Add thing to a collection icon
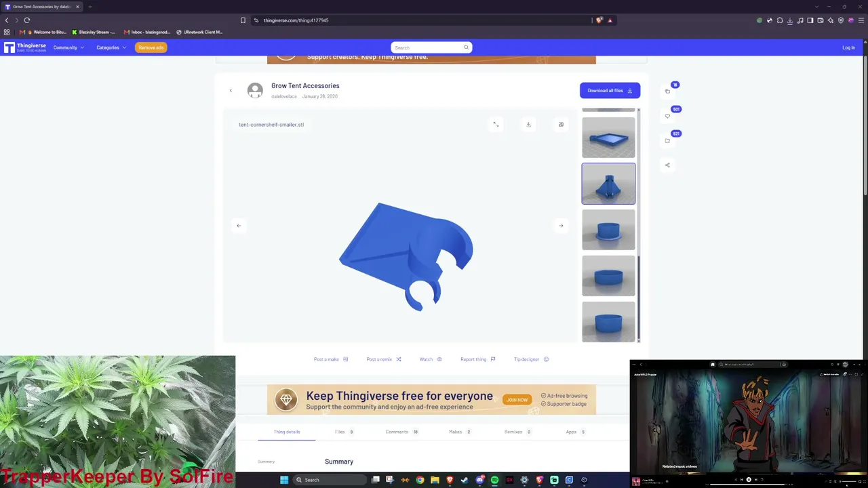 pos(667,140)
